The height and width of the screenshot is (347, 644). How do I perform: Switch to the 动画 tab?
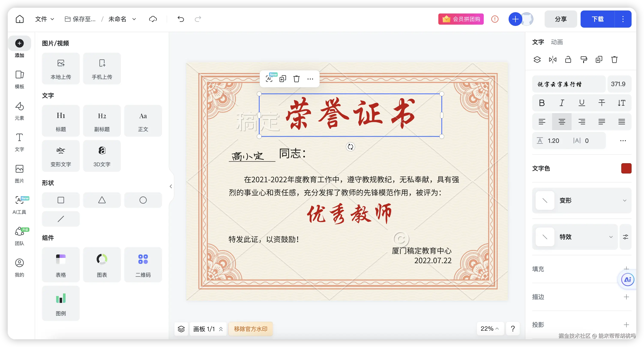(x=557, y=42)
